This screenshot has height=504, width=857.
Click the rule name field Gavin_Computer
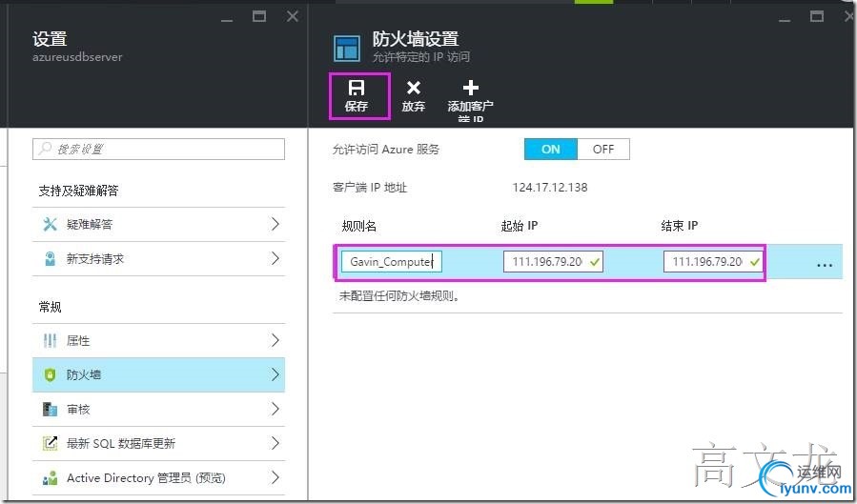click(x=392, y=262)
